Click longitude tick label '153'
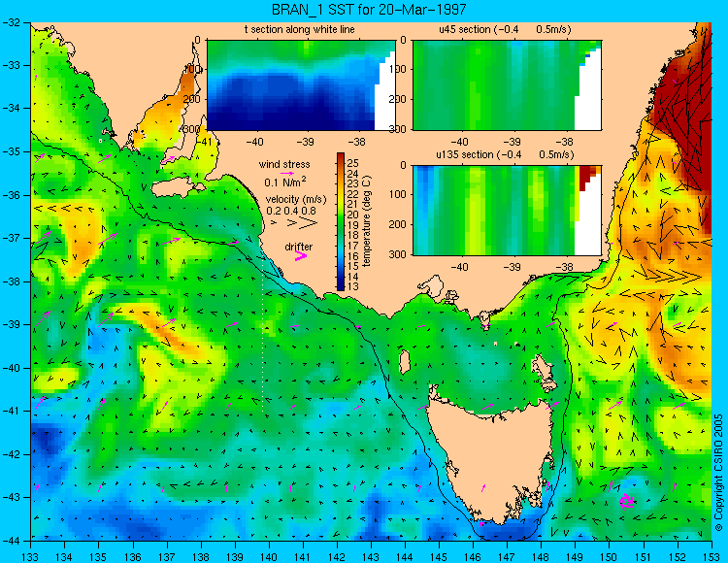The height and width of the screenshot is (563, 728). tap(711, 557)
